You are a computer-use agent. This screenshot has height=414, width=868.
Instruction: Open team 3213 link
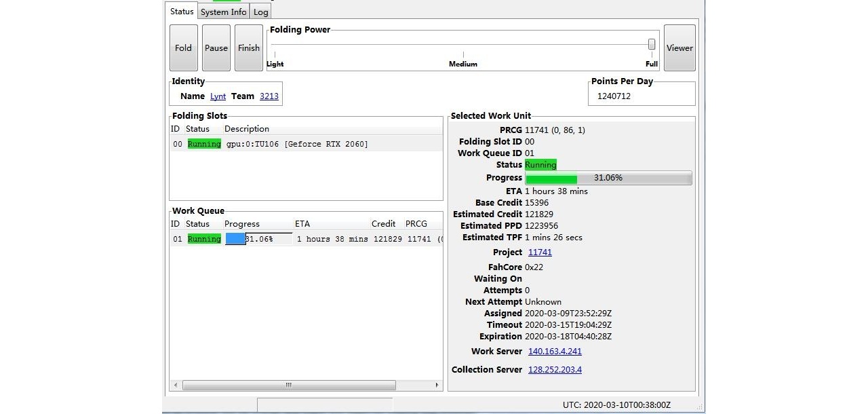(x=269, y=96)
